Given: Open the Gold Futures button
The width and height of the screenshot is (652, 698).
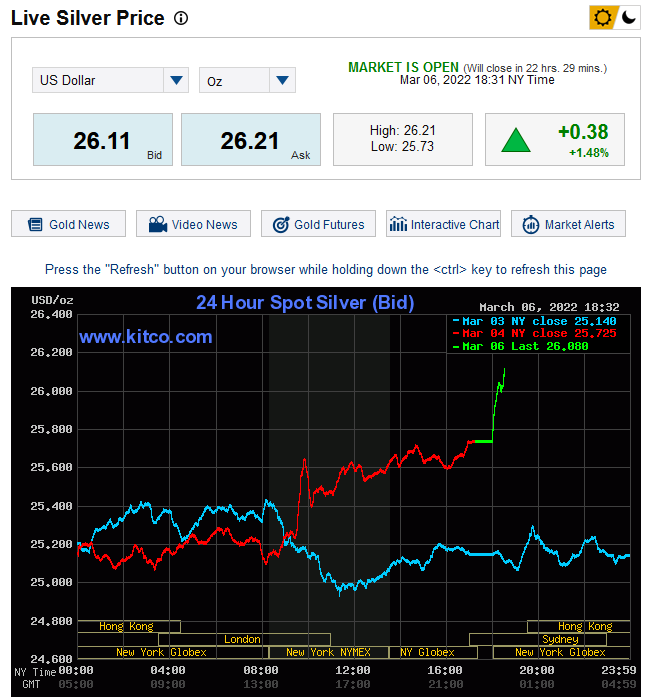Looking at the screenshot, I should [318, 224].
